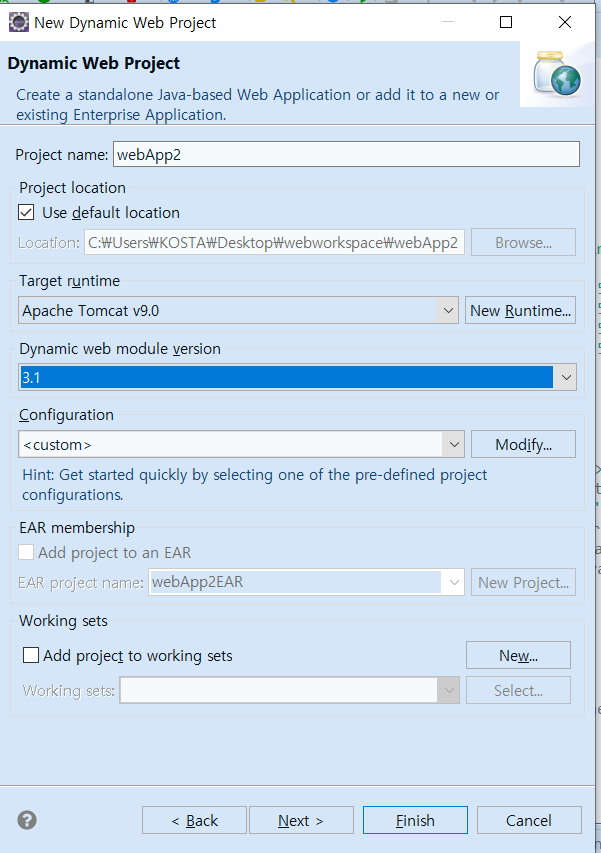
Task: Click the New Runtime... button
Action: coord(521,310)
